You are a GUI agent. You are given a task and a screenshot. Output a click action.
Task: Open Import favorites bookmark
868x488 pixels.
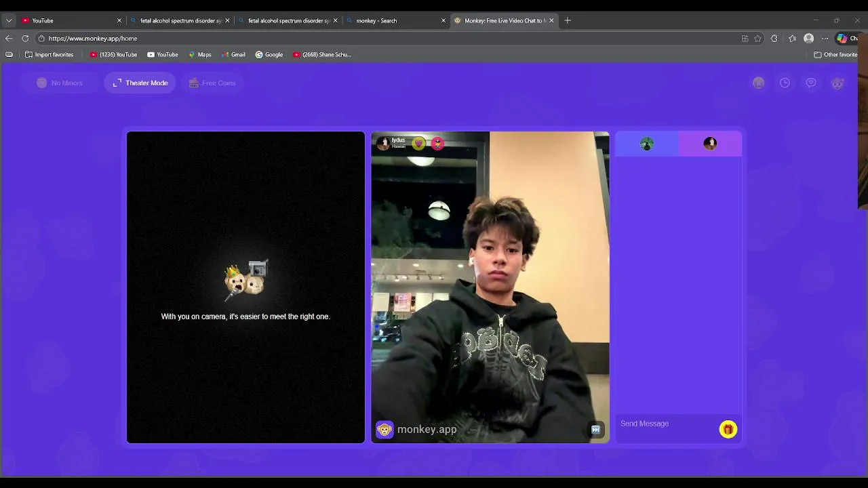pos(49,55)
